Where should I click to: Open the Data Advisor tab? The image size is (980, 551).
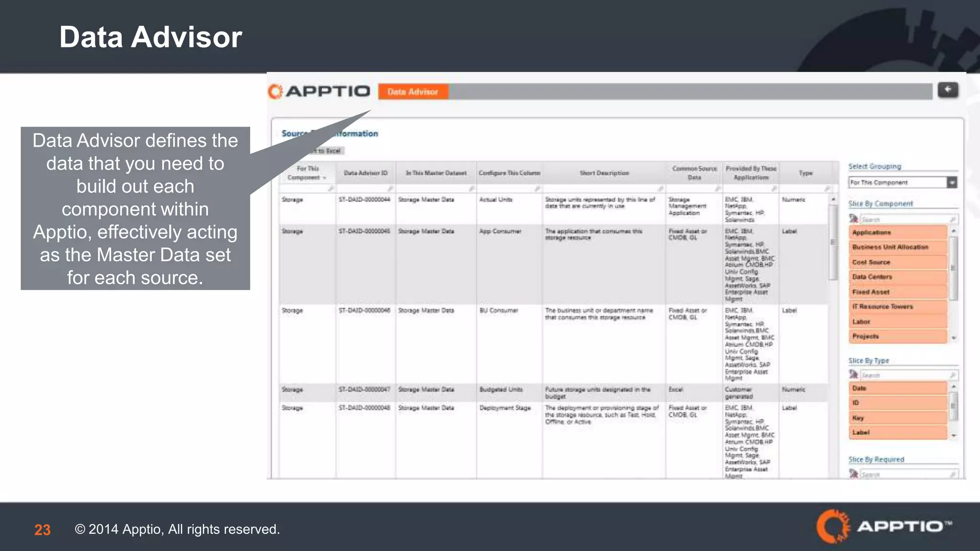coord(413,91)
